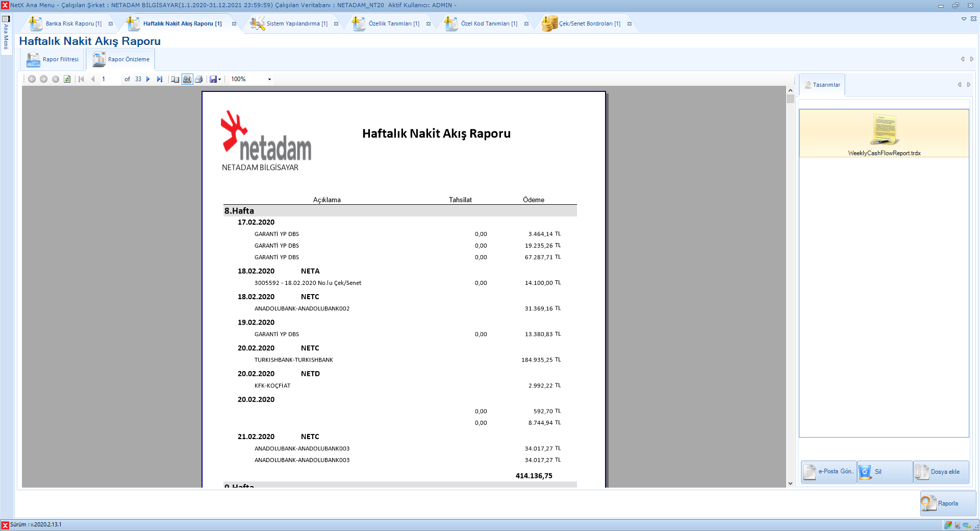The image size is (980, 531).
Task: Click the report scrollbar up arrow
Action: coord(790,90)
